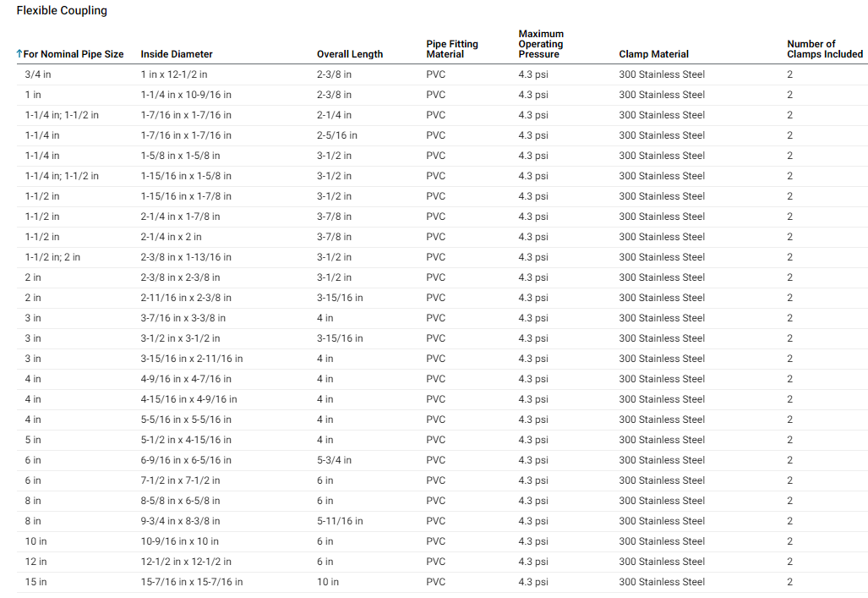The image size is (868, 598).
Task: Select the 3/4 in pipe size row
Action: coord(38,74)
